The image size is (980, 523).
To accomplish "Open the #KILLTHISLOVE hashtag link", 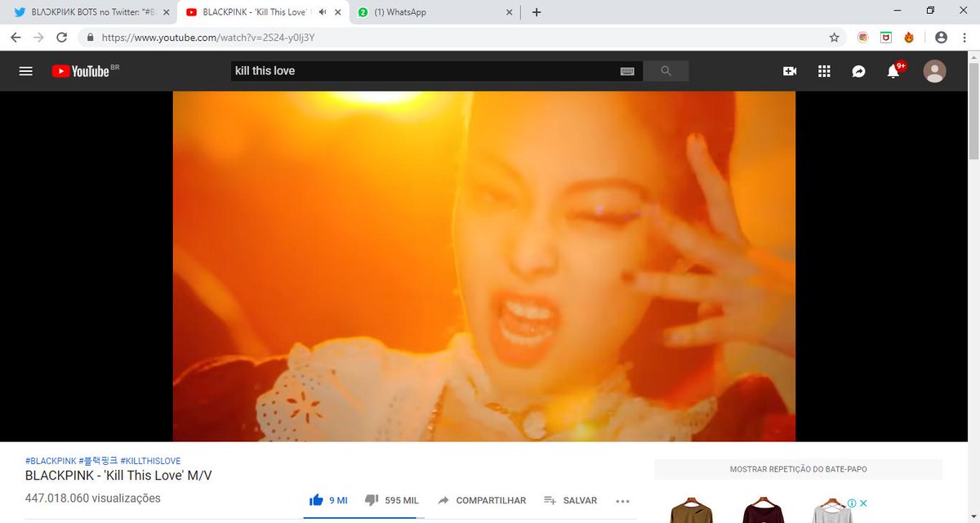I will 150,461.
